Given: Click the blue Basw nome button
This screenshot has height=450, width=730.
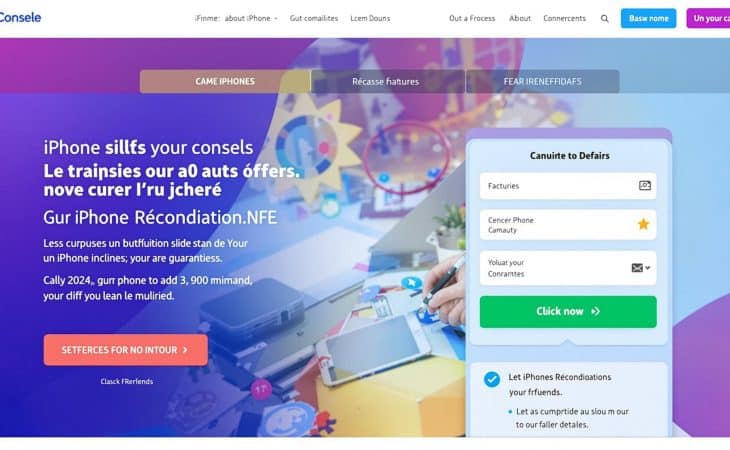Looking at the screenshot, I should [x=648, y=19].
